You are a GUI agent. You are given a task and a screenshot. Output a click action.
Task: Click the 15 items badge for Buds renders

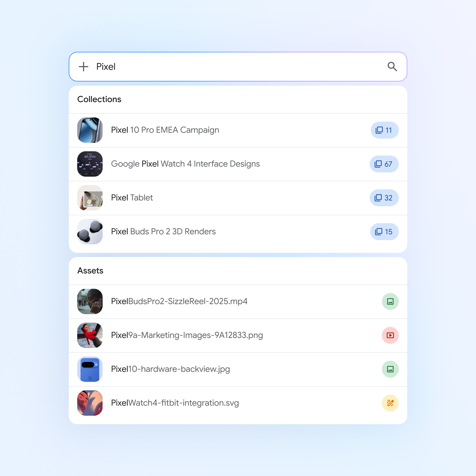tap(384, 232)
